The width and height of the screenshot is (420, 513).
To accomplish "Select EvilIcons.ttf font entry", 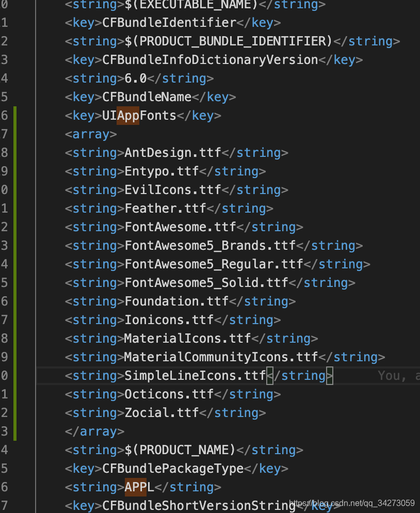I will click(x=173, y=190).
